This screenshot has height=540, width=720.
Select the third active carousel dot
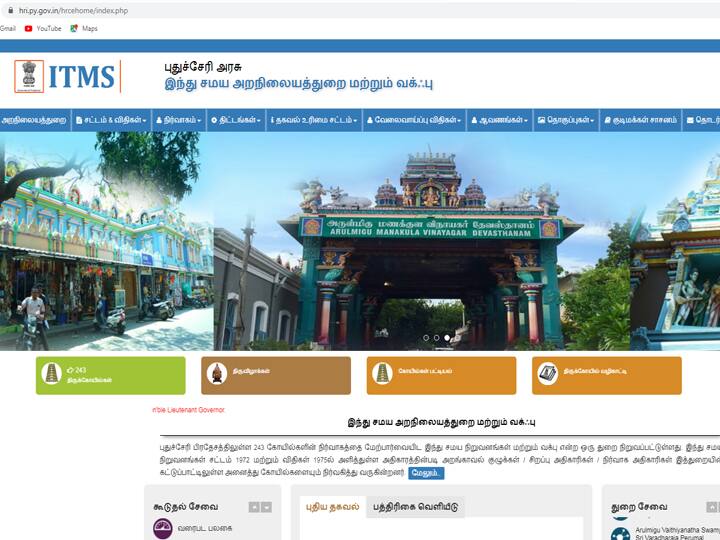pyautogui.click(x=447, y=338)
